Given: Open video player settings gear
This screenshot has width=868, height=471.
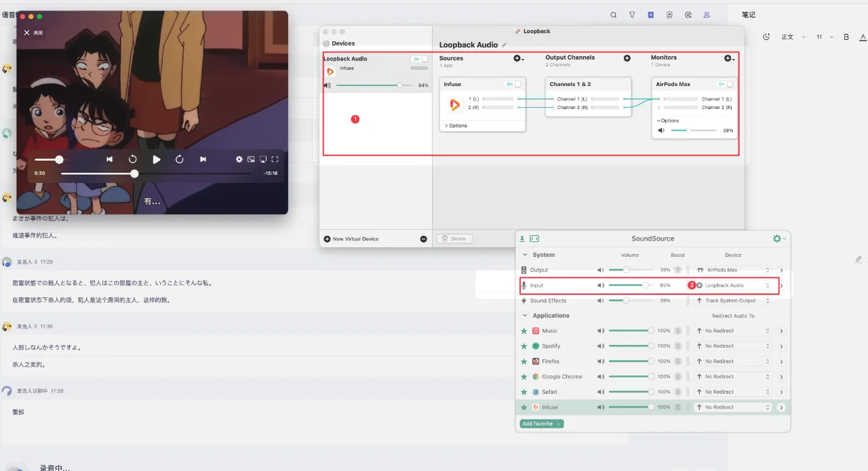Looking at the screenshot, I should (239, 159).
